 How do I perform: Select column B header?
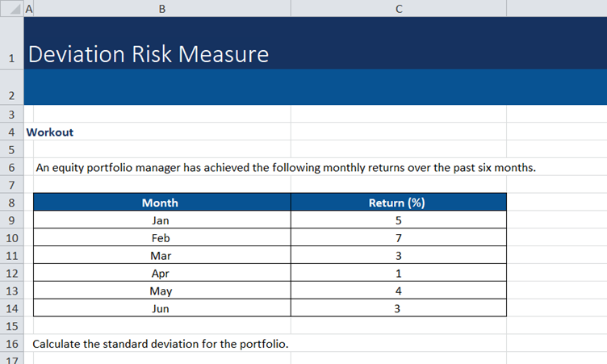coord(161,8)
